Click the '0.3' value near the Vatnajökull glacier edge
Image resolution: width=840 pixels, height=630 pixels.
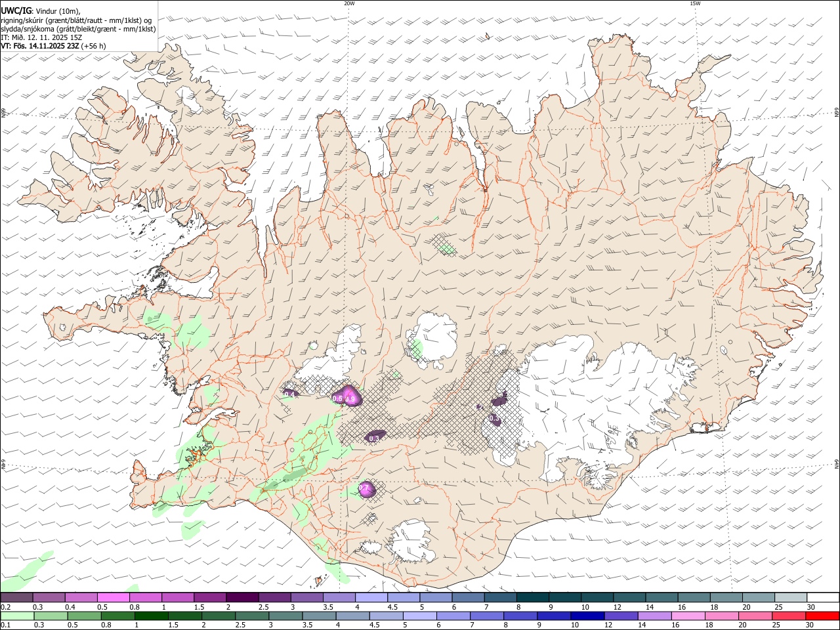tap(493, 418)
